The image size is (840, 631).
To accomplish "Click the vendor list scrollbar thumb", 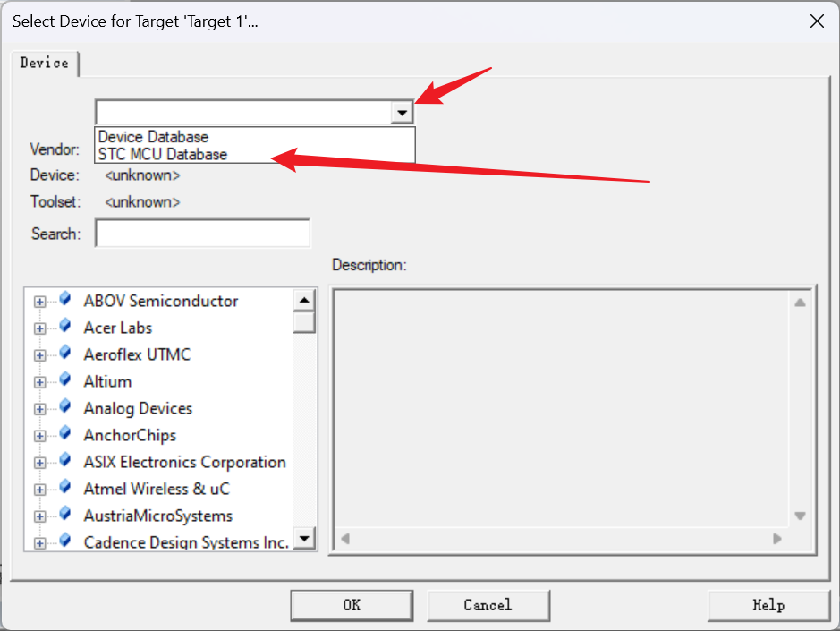I will [x=304, y=322].
